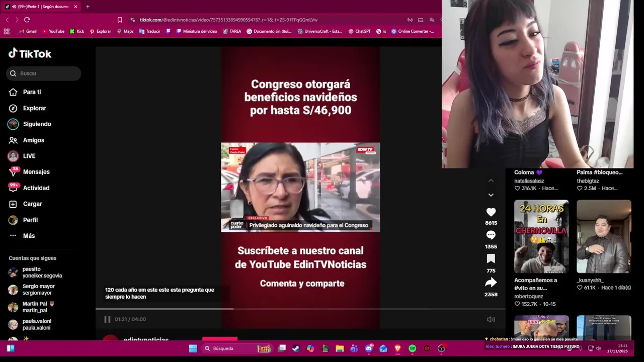Click translate page icon in address bar
Viewport: 644px width, 362px height.
pos(432,20)
